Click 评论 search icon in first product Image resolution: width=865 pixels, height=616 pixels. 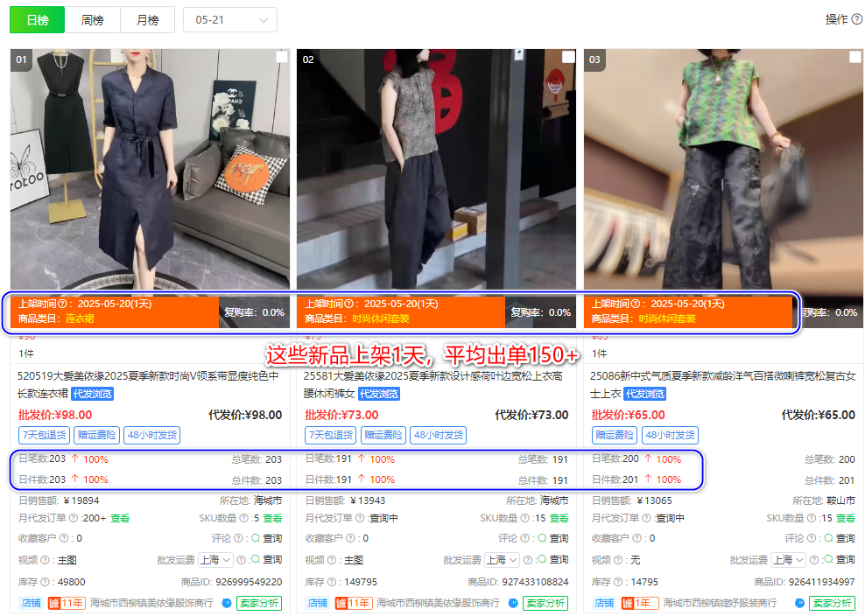coord(256,539)
